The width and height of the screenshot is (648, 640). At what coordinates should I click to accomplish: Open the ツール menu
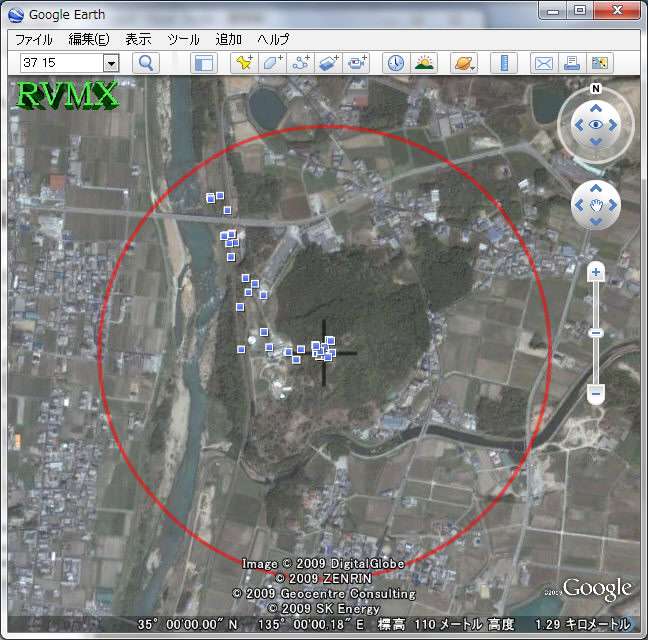pos(183,39)
